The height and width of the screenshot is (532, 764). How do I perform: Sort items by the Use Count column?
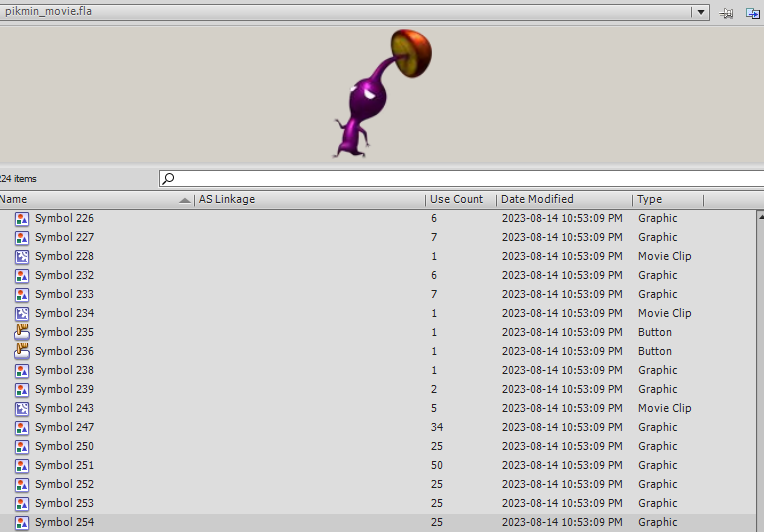pos(456,199)
